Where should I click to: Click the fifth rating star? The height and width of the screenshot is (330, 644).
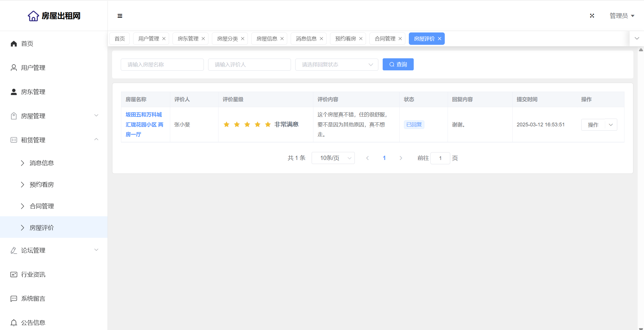point(268,124)
